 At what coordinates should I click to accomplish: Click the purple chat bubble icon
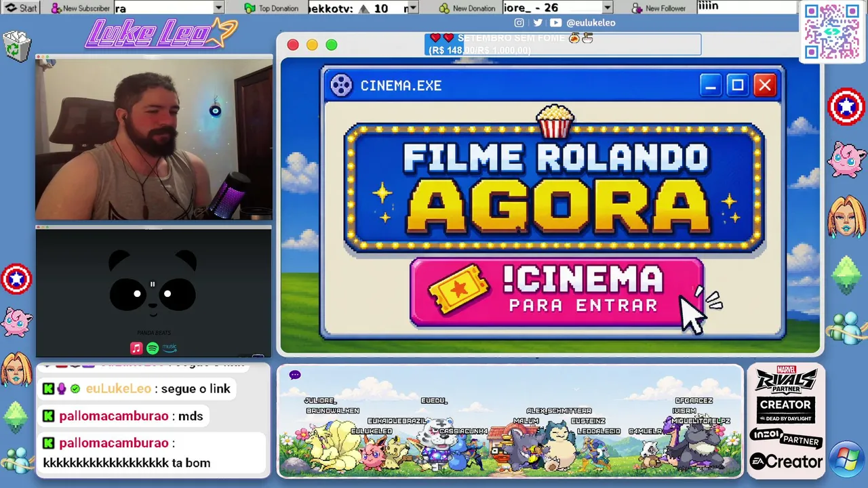click(294, 375)
